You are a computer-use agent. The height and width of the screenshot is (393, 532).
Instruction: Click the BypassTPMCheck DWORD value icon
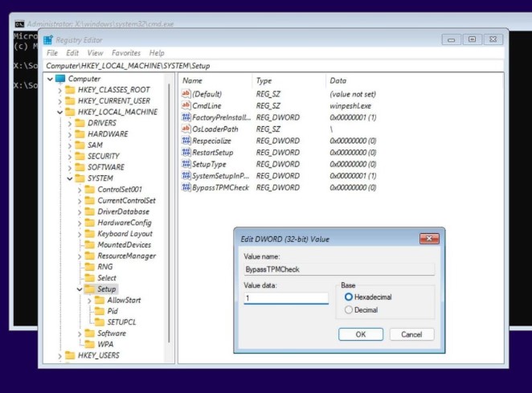(186, 187)
